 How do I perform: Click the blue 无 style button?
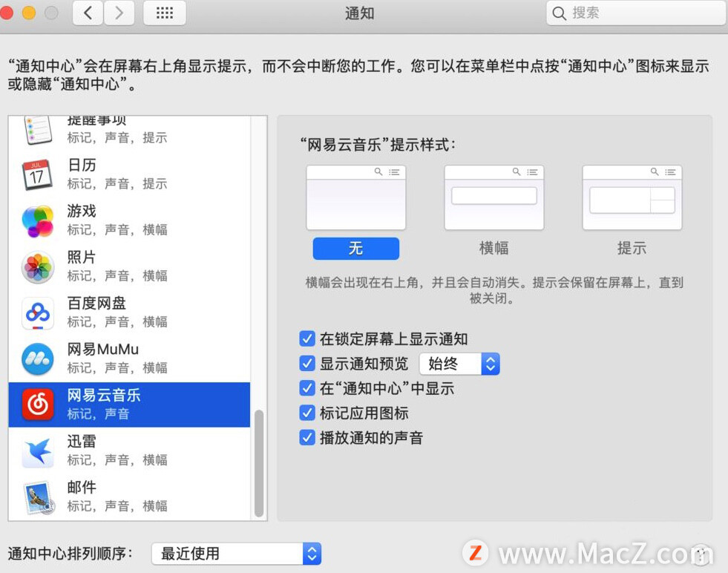[355, 249]
